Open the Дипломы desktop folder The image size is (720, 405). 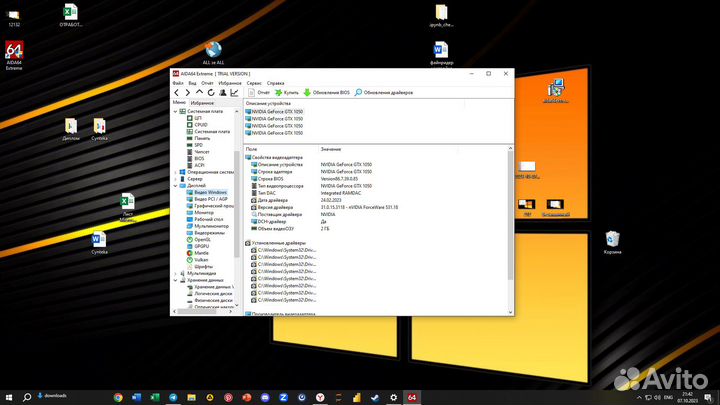click(71, 129)
